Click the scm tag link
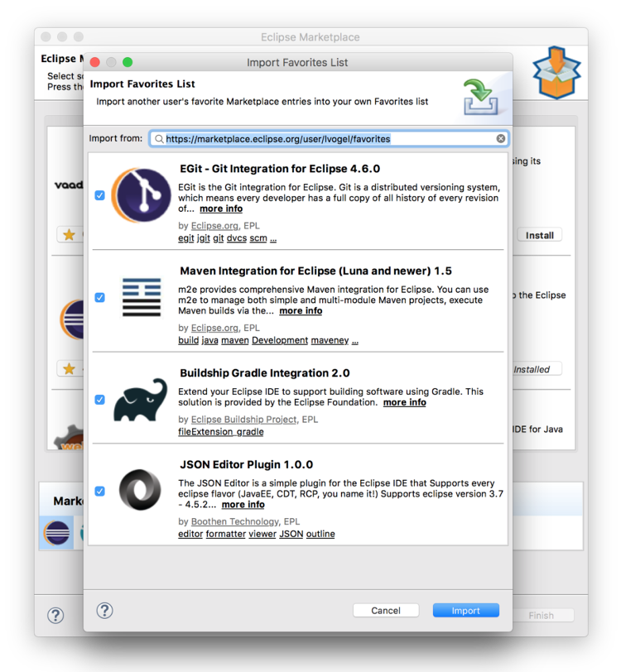 pos(258,238)
